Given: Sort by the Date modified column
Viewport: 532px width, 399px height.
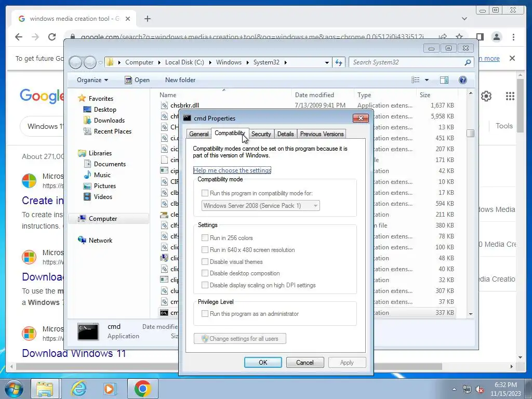Looking at the screenshot, I should [x=314, y=95].
